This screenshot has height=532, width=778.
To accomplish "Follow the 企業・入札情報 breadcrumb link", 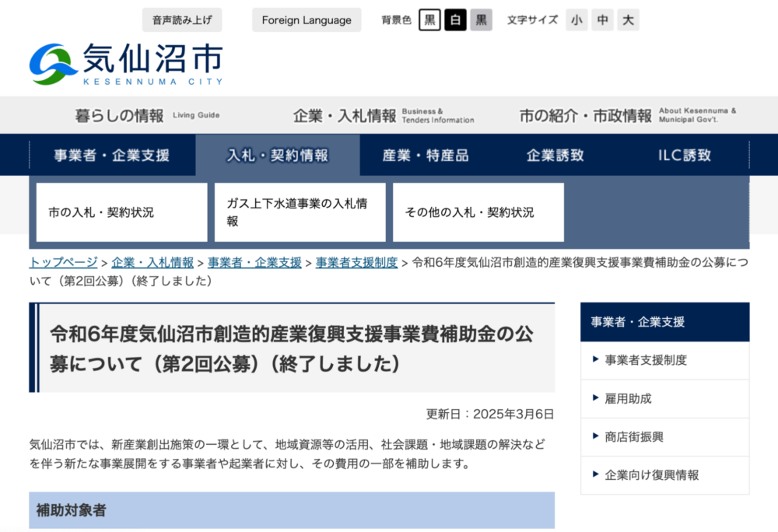I will (x=152, y=262).
